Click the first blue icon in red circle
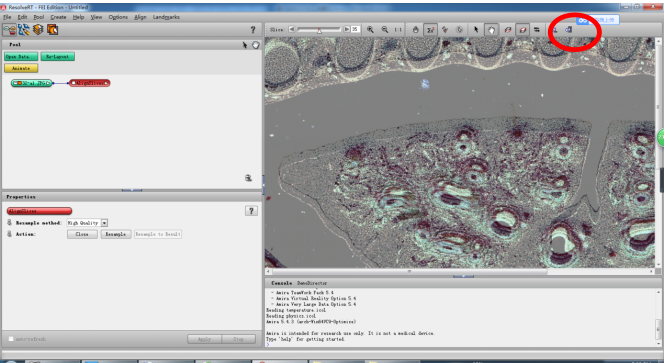The height and width of the screenshot is (363, 665). 555,29
